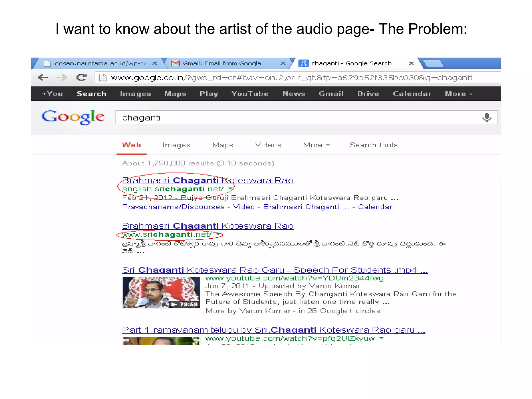Open the Video sitelink
This screenshot has width=532, height=399.
[x=243, y=207]
